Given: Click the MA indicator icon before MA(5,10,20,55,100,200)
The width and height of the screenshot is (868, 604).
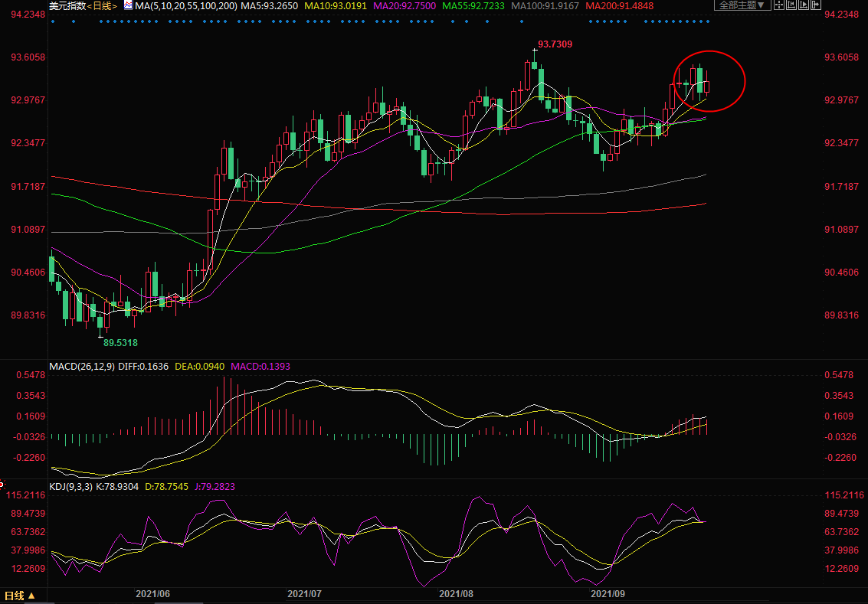Looking at the screenshot, I should [x=128, y=5].
